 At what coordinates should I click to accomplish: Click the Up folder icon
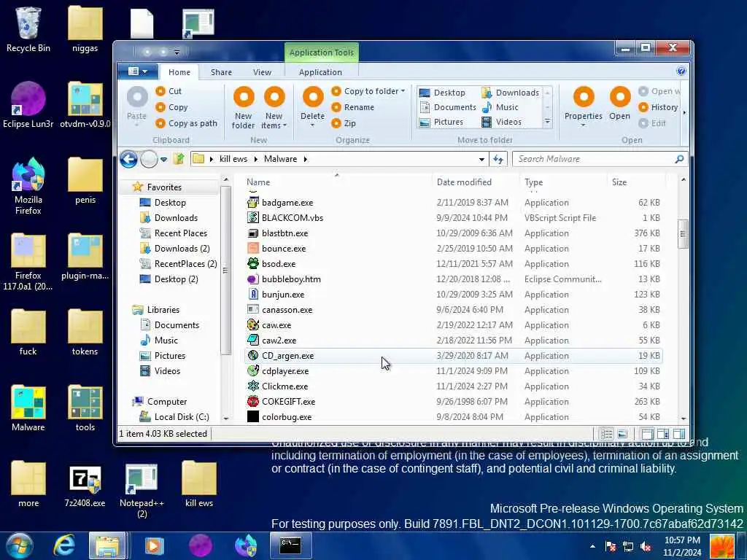click(179, 159)
